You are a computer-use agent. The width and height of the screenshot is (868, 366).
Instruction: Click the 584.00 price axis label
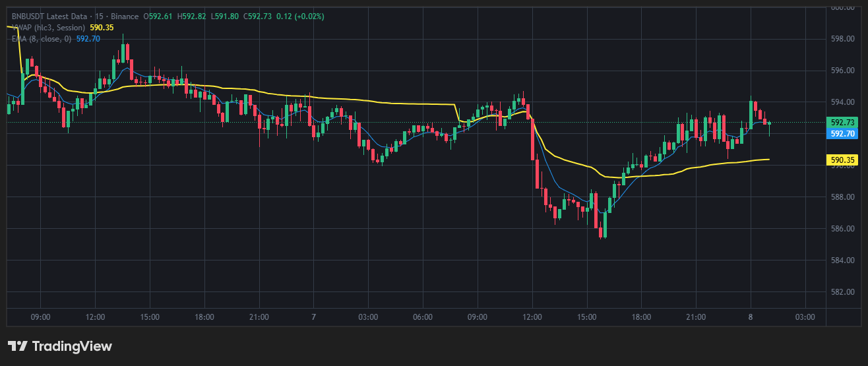[842, 260]
